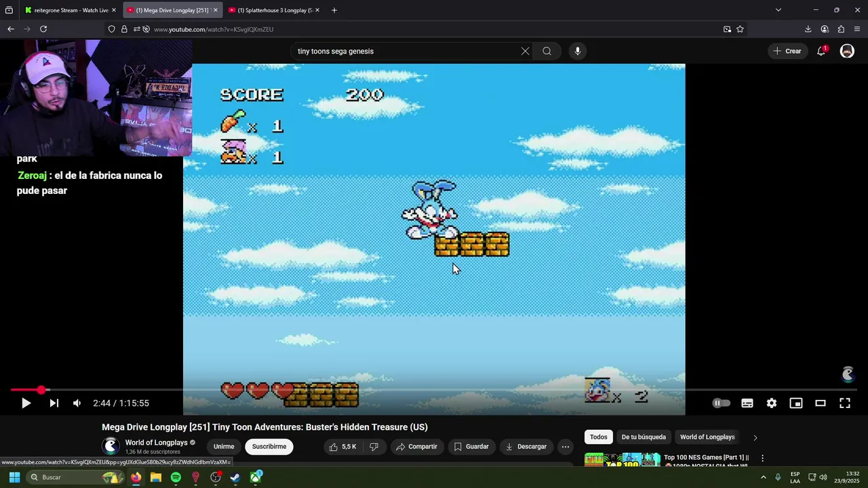Viewport: 868px width, 488px height.
Task: Skip to the next video
Action: [x=54, y=403]
